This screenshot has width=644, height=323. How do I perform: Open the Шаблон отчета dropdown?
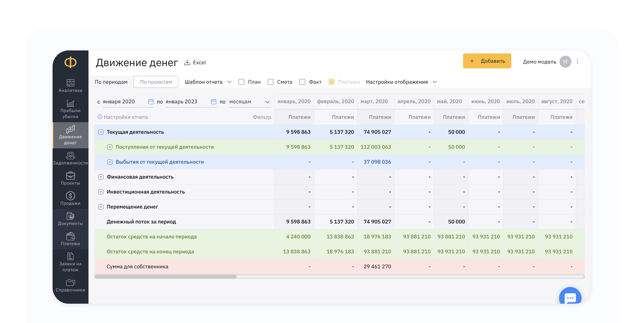pos(208,82)
